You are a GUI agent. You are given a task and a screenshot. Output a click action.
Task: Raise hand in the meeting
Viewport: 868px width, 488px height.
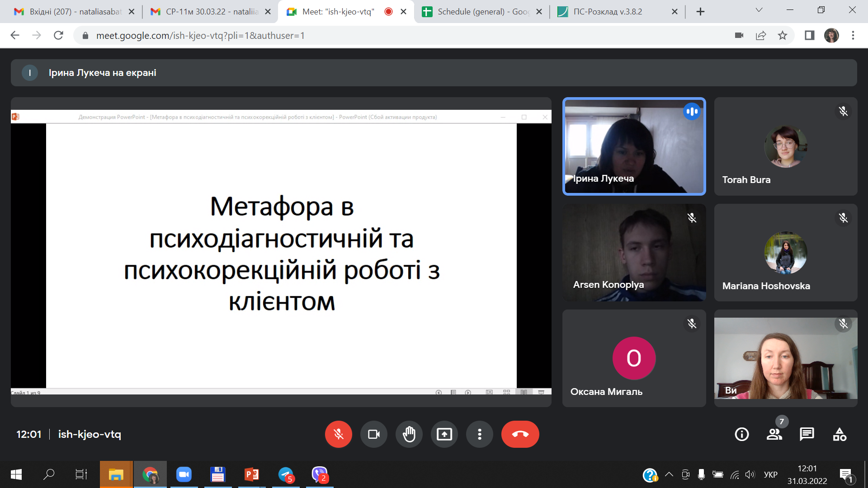(x=409, y=434)
